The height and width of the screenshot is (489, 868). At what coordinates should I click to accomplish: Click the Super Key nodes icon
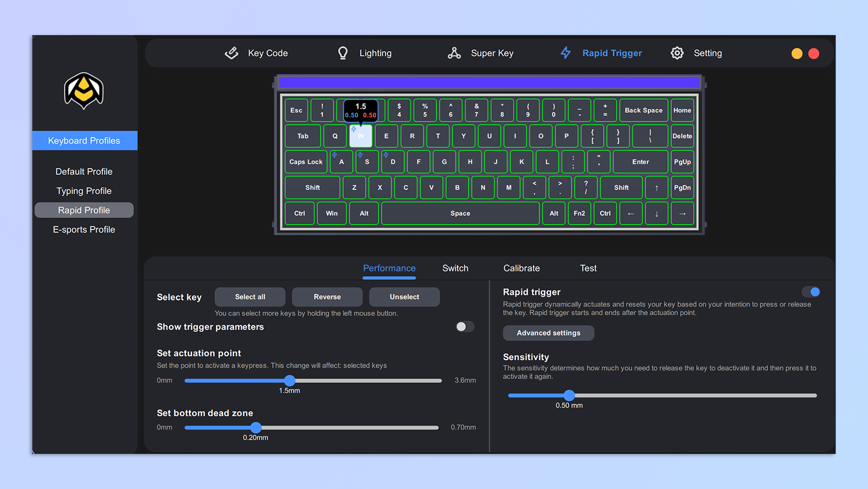coord(454,53)
